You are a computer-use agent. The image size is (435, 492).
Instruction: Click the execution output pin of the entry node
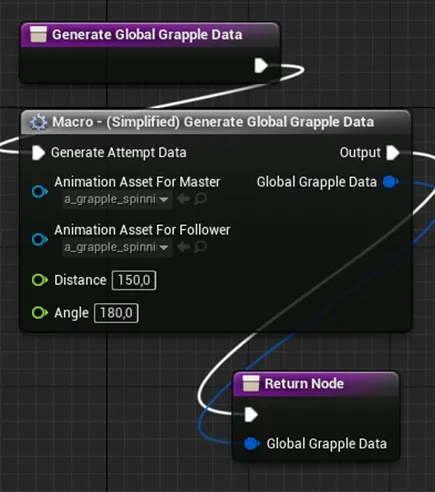click(x=261, y=65)
